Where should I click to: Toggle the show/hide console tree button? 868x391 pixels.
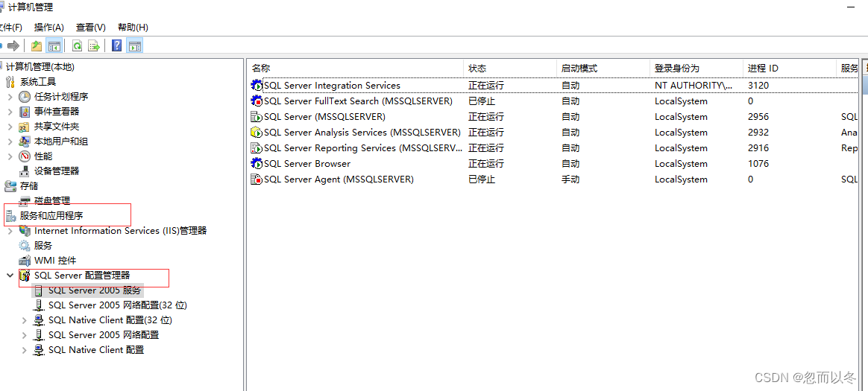(54, 46)
